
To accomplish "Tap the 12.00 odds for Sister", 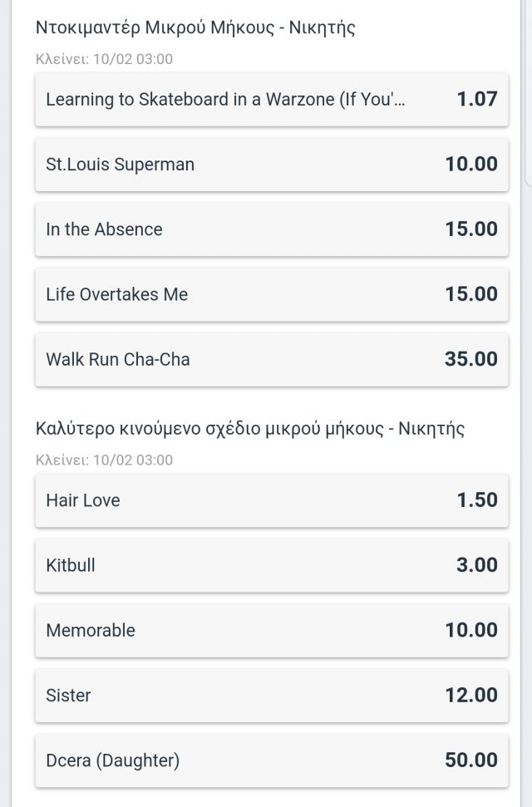I will coord(471,695).
